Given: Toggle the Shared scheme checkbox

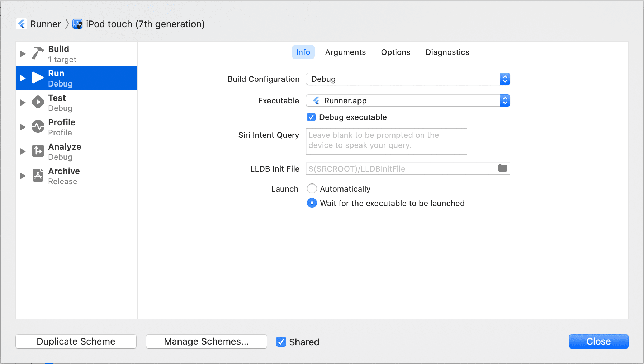Looking at the screenshot, I should coord(281,342).
